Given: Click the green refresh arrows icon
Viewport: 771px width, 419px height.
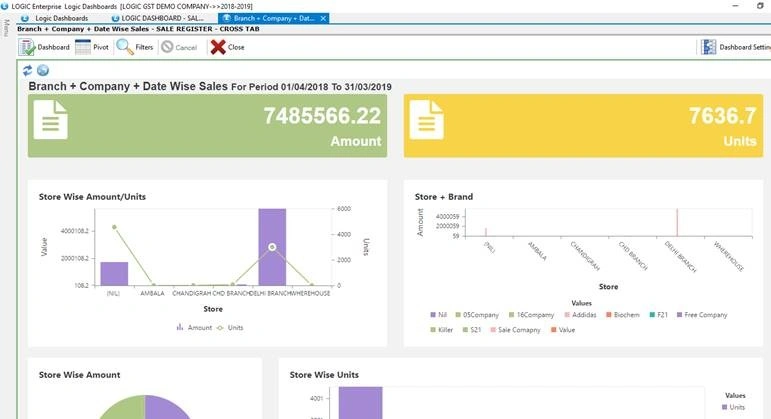Looking at the screenshot, I should pos(28,70).
